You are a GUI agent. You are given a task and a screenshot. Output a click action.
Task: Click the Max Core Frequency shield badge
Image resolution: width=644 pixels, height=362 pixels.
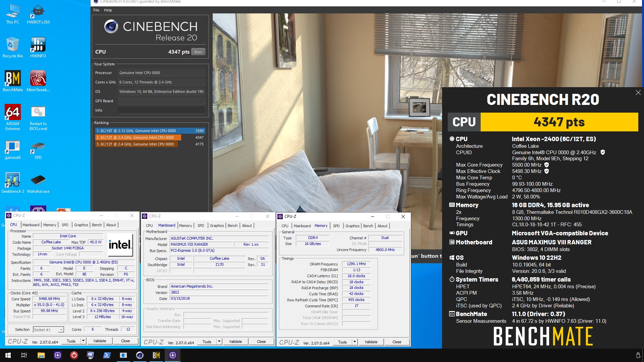pos(546,165)
